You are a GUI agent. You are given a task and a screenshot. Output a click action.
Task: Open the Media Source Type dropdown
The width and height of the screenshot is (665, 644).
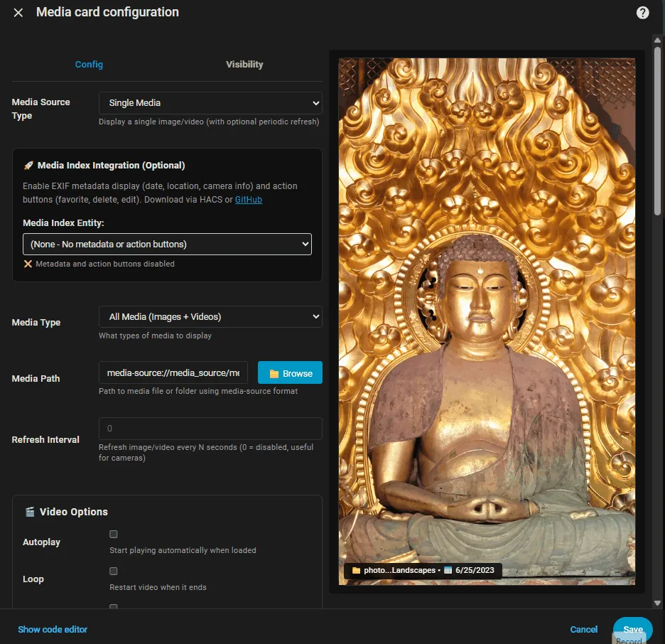pyautogui.click(x=210, y=103)
